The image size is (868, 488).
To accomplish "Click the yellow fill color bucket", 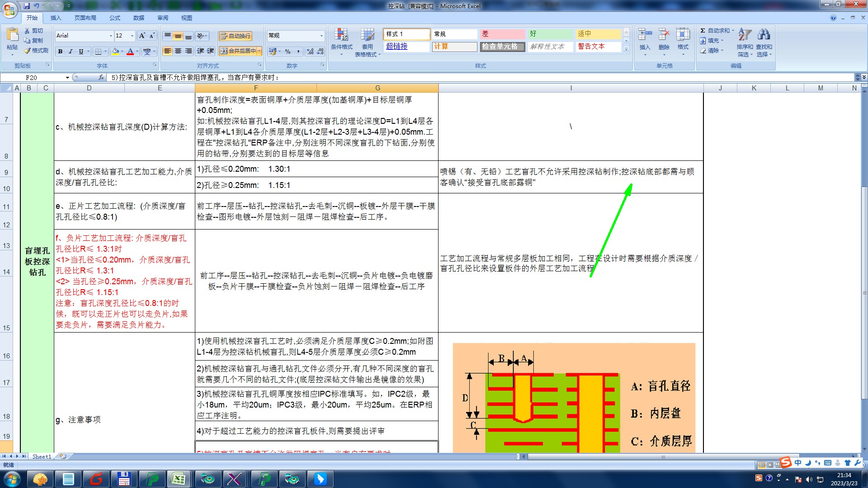I will 116,52.
